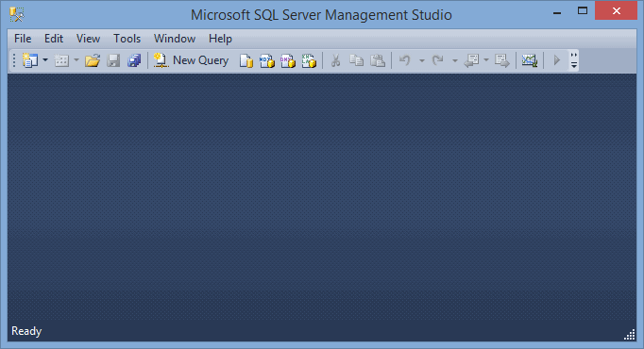Open the Window menu
Screen dimensions: 644x349
click(175, 39)
